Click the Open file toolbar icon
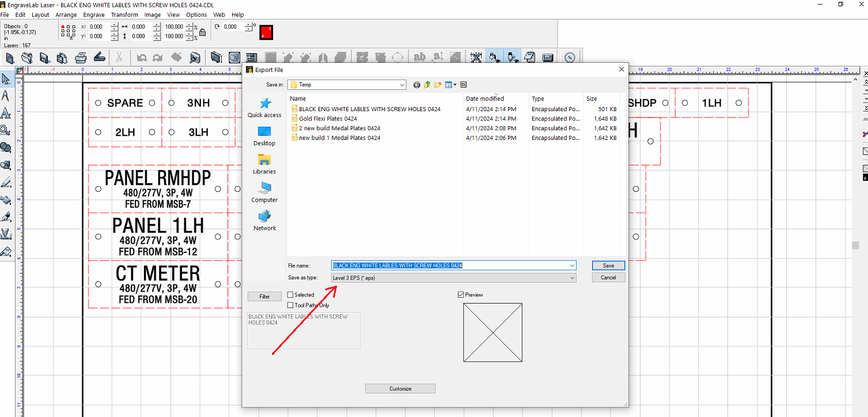The height and width of the screenshot is (417, 868). click(x=27, y=57)
